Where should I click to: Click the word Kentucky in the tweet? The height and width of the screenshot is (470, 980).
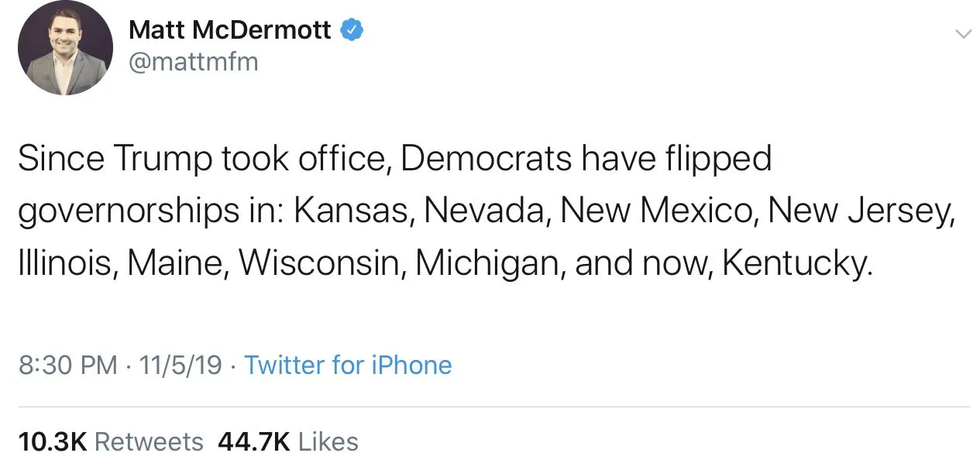(797, 263)
